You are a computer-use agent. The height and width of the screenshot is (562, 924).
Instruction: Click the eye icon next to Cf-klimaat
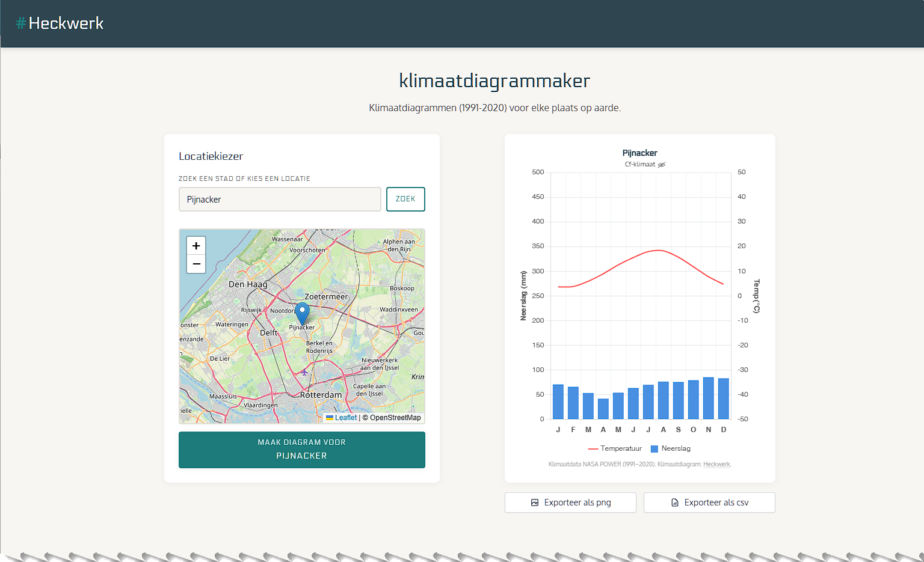(x=662, y=165)
